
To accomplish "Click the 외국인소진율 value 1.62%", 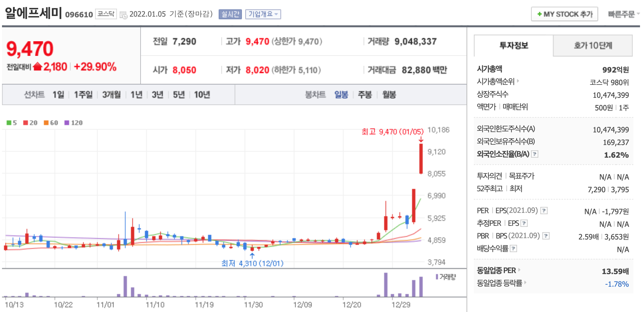I will [x=616, y=155].
